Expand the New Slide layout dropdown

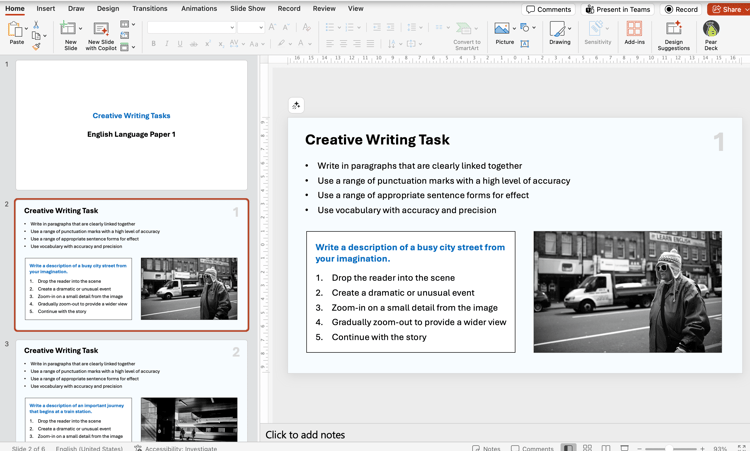coord(81,29)
